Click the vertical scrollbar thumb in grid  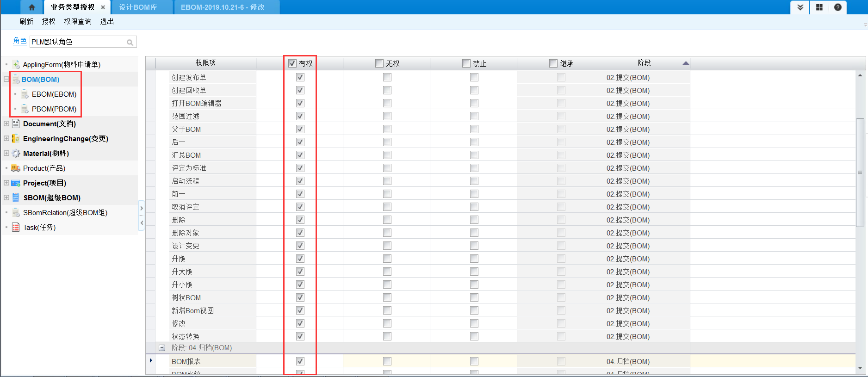(860, 172)
